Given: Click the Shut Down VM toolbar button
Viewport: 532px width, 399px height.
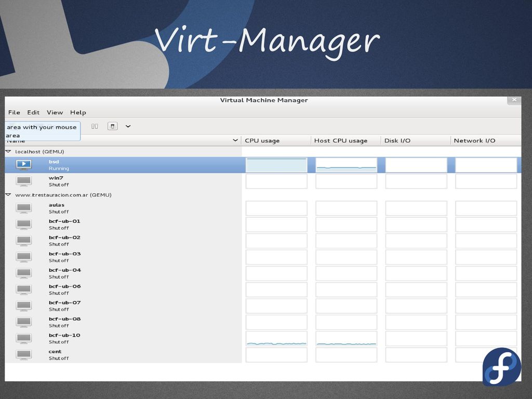Looking at the screenshot, I should click(x=113, y=126).
